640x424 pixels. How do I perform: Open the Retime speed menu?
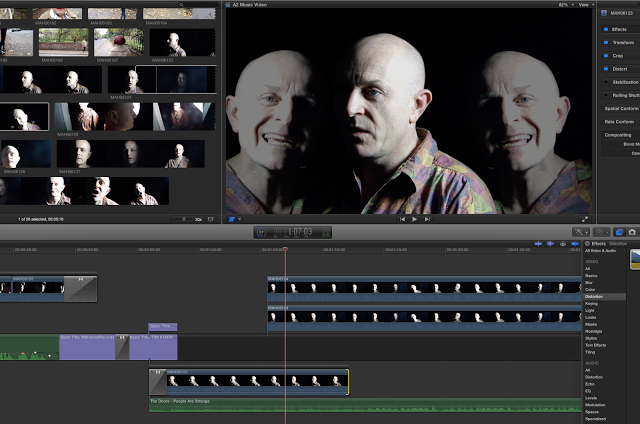click(x=601, y=232)
